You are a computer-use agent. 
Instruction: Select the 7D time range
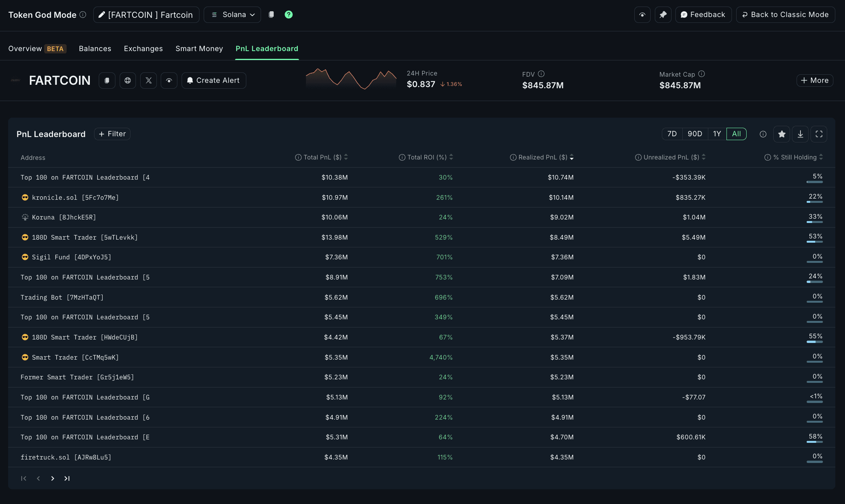point(672,134)
